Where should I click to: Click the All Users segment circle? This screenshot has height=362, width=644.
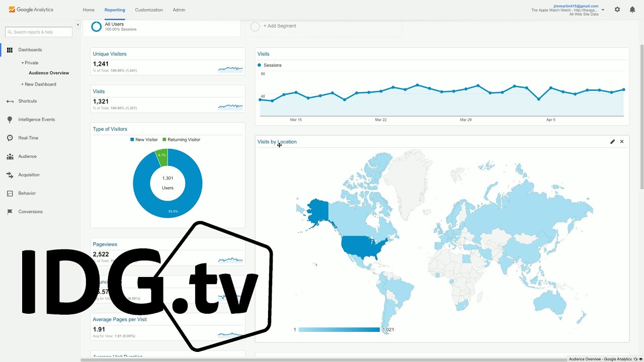click(96, 27)
